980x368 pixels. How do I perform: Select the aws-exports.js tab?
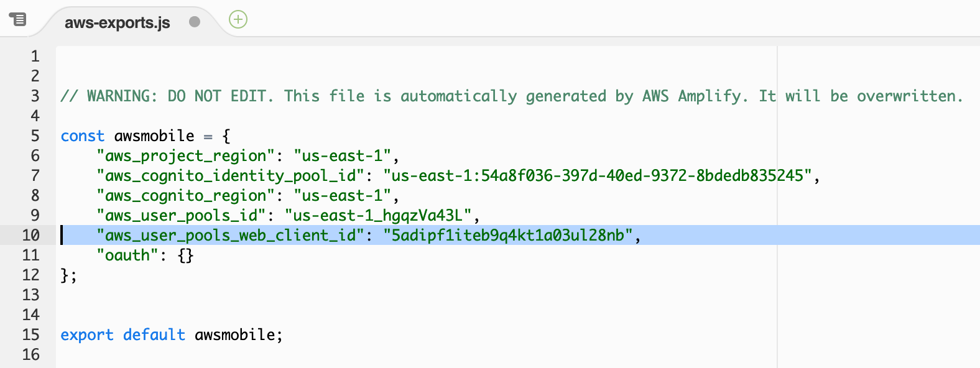[118, 22]
